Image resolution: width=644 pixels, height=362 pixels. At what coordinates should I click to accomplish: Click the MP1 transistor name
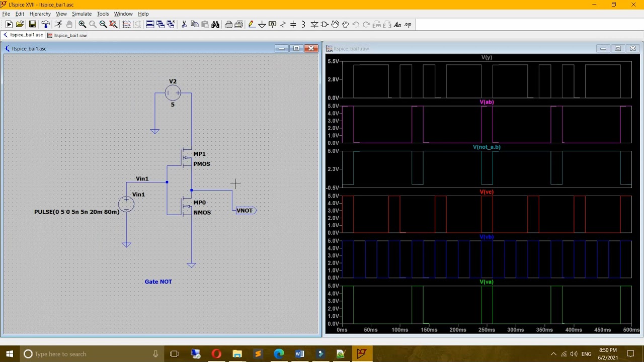click(x=199, y=154)
